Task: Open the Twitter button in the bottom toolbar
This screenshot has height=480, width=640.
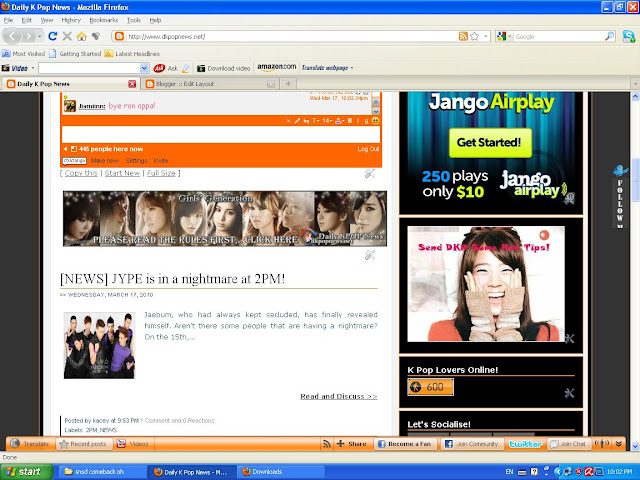Action: (525, 444)
